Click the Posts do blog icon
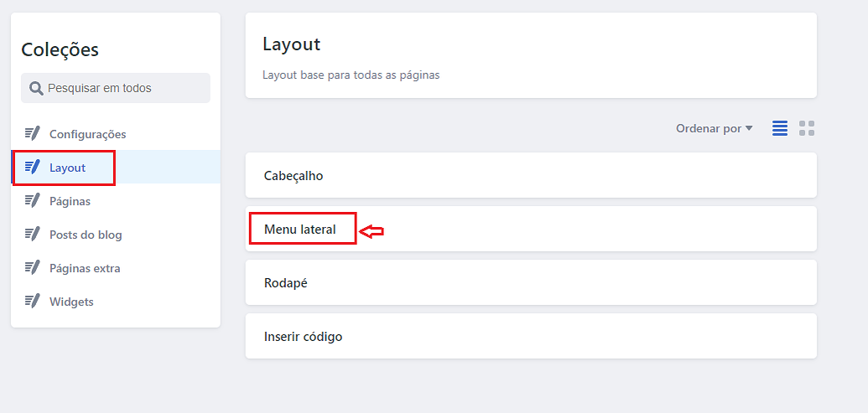The height and width of the screenshot is (413, 868). coord(33,234)
